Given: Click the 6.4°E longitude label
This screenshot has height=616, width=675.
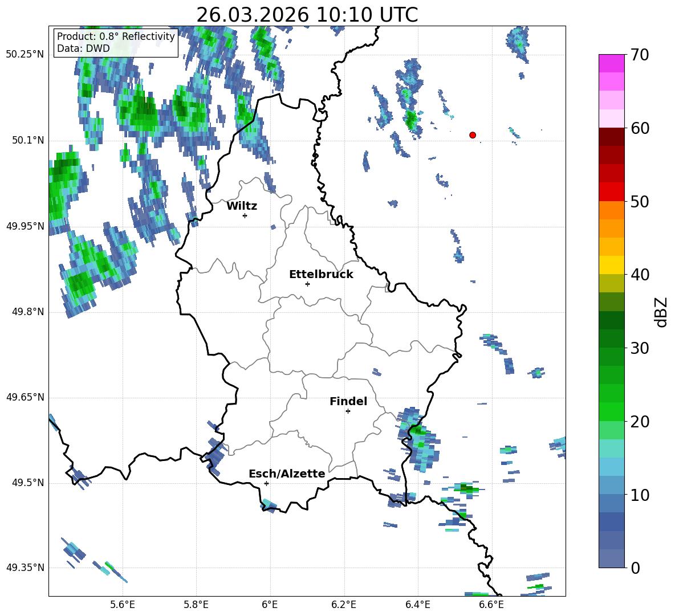Looking at the screenshot, I should coord(417,605).
